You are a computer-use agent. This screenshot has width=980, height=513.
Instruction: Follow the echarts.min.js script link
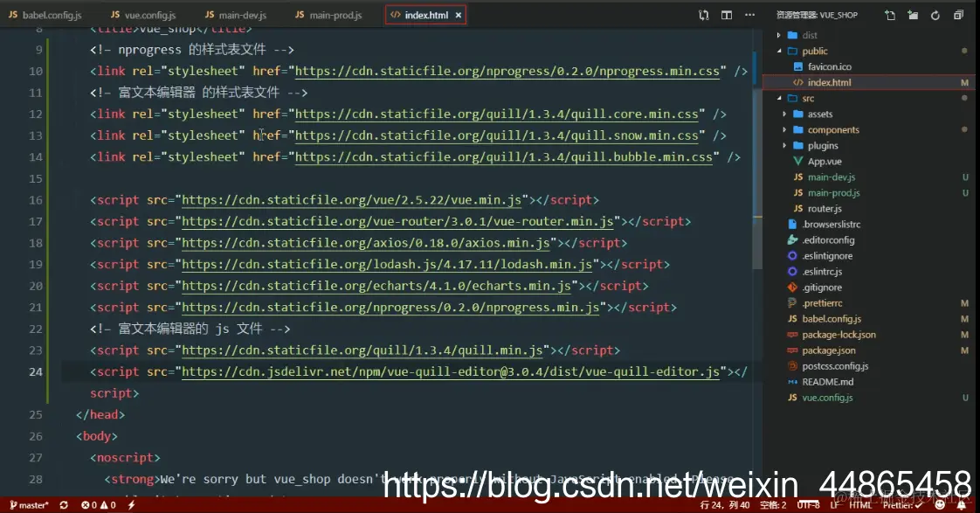[x=376, y=286]
